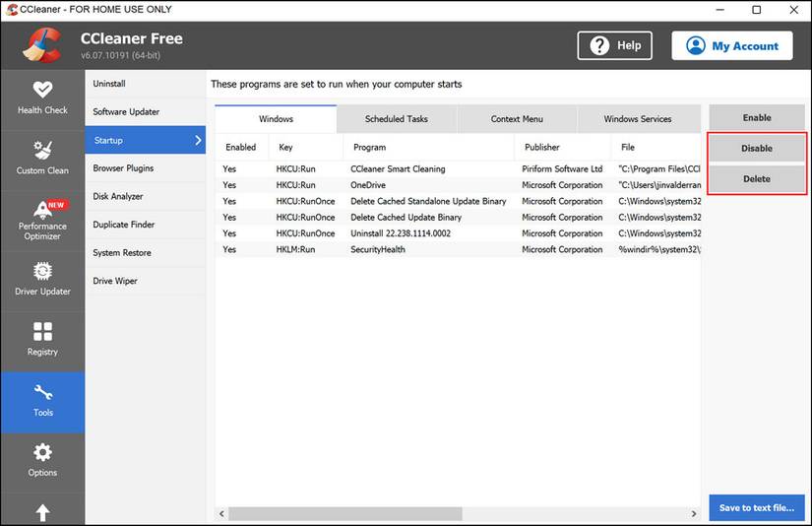Viewport: 812px width, 526px height.
Task: Click Save to text file button
Action: coord(756,508)
